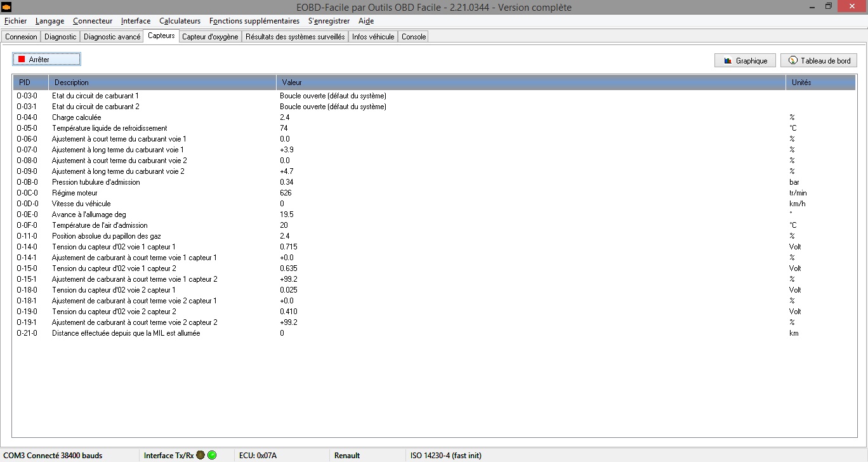Click the orange app icon in title bar

(7, 7)
